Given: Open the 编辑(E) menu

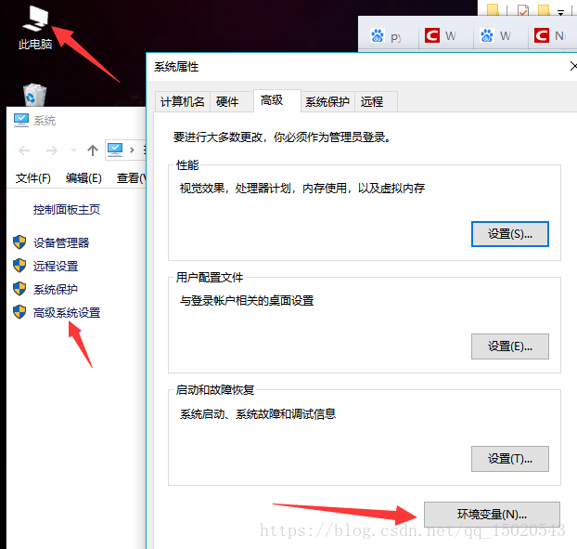Looking at the screenshot, I should pyautogui.click(x=84, y=178).
